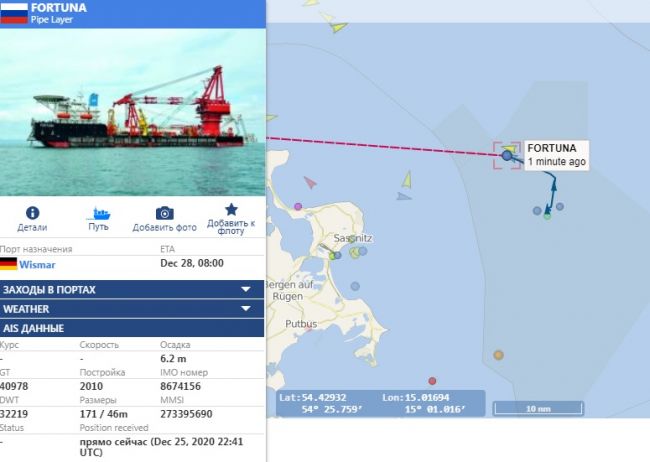
Task: Select the red triangle vessel west of Sassnitz
Action: click(x=310, y=182)
